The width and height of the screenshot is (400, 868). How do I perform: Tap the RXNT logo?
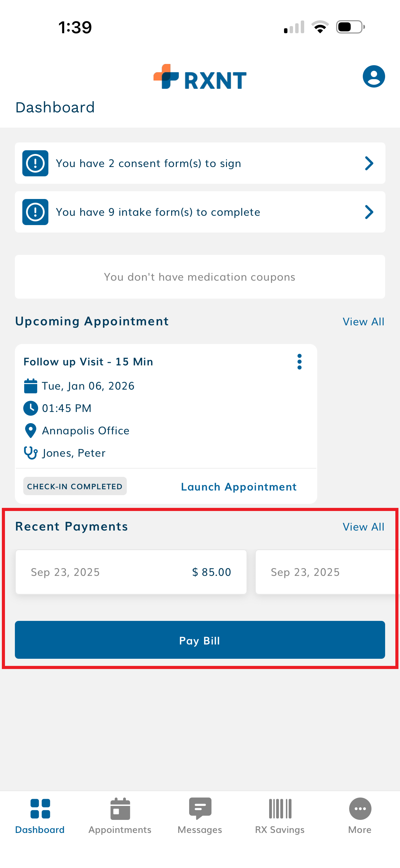click(200, 77)
